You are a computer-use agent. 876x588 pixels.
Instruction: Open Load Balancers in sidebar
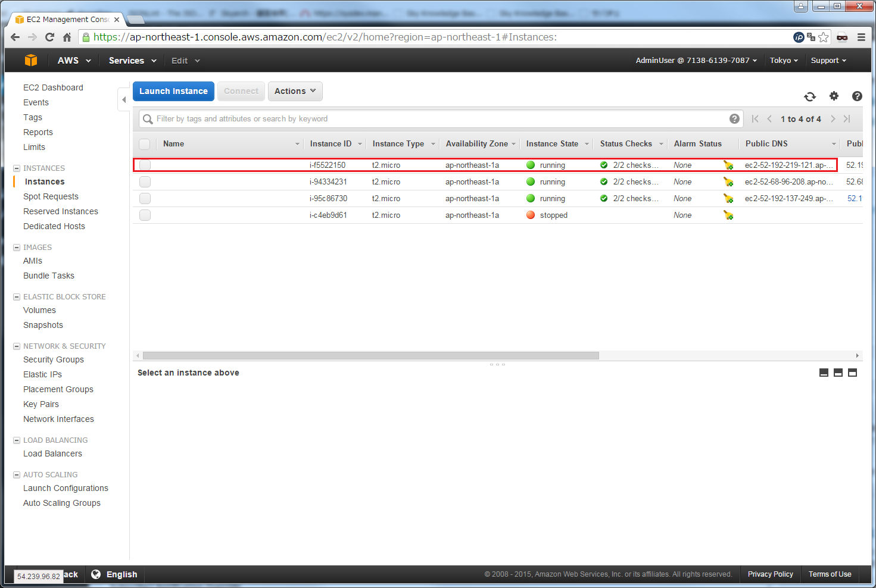click(52, 453)
